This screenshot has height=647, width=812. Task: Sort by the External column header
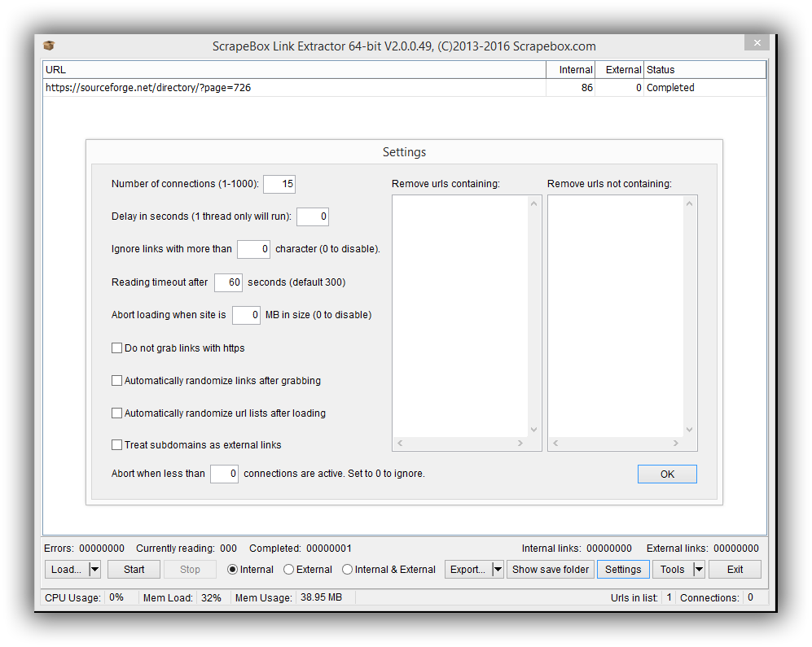[619, 70]
